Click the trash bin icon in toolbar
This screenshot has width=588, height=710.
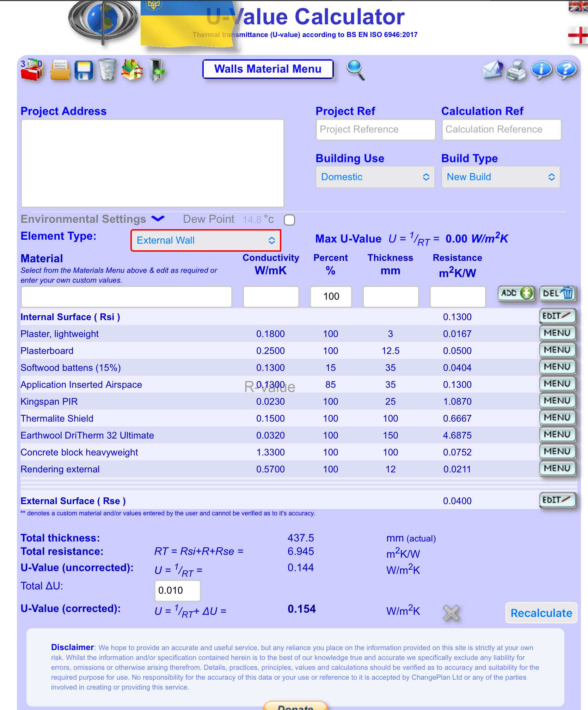107,69
